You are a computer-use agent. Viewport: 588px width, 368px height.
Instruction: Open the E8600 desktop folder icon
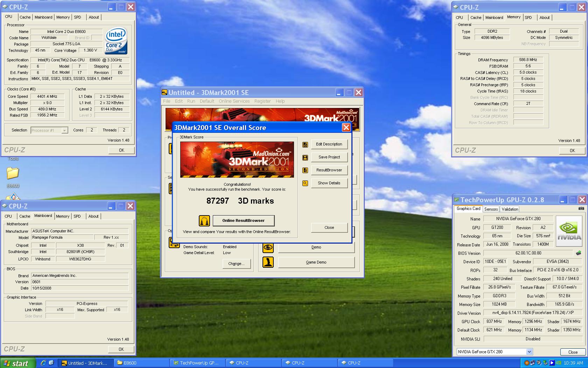pyautogui.click(x=13, y=173)
